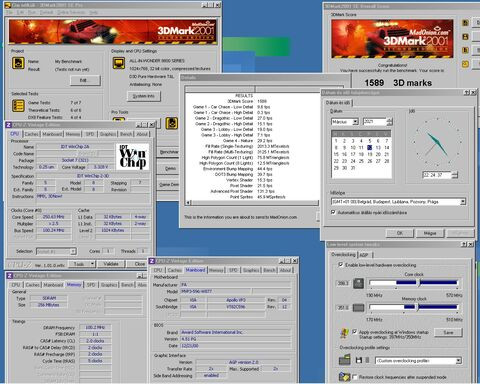Click the Core clock slider handle
Screen dimensions: 480x384
[419, 283]
